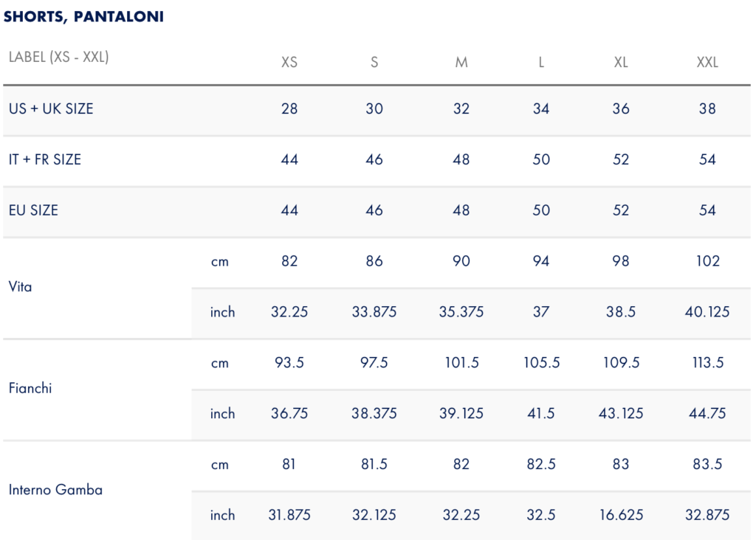Select the Vita measurement label

coord(20,287)
